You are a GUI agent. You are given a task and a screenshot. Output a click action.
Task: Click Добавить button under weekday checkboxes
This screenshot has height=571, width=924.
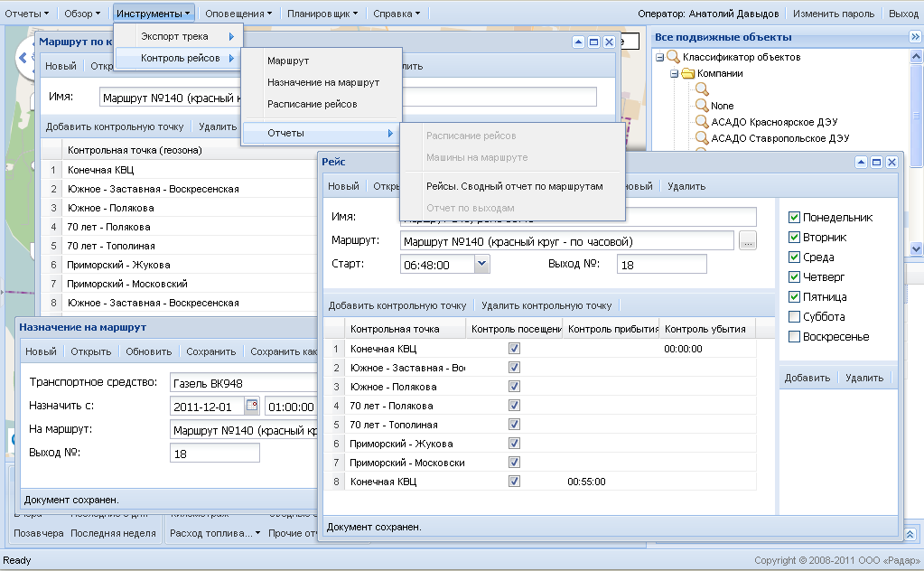point(807,379)
